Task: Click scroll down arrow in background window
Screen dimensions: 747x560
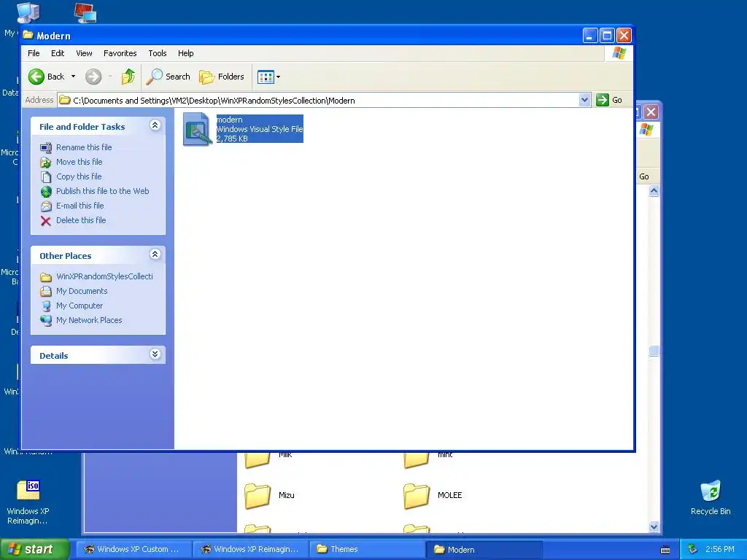Action: (x=654, y=526)
